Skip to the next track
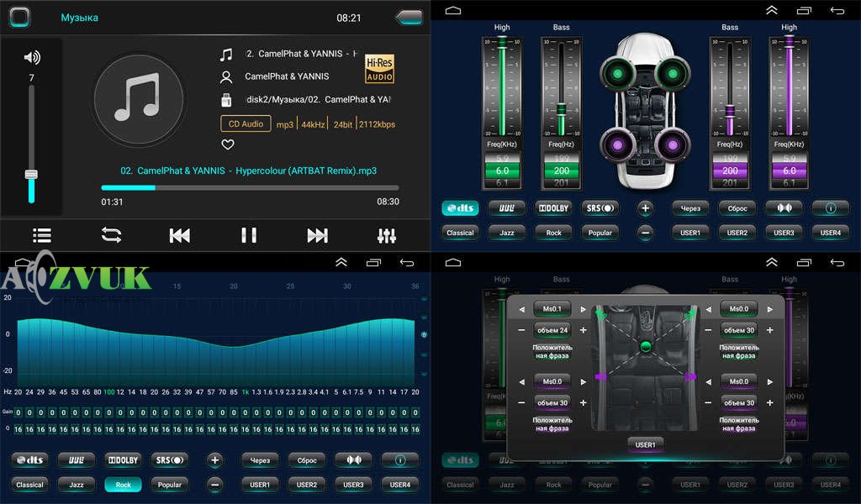 pos(317,236)
